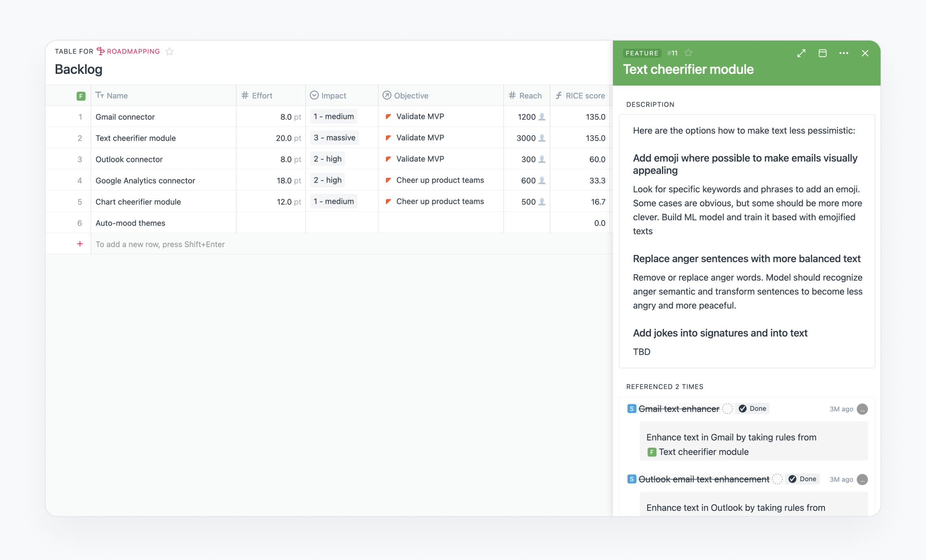926x560 pixels.
Task: Click the row number 6
Action: [80, 223]
